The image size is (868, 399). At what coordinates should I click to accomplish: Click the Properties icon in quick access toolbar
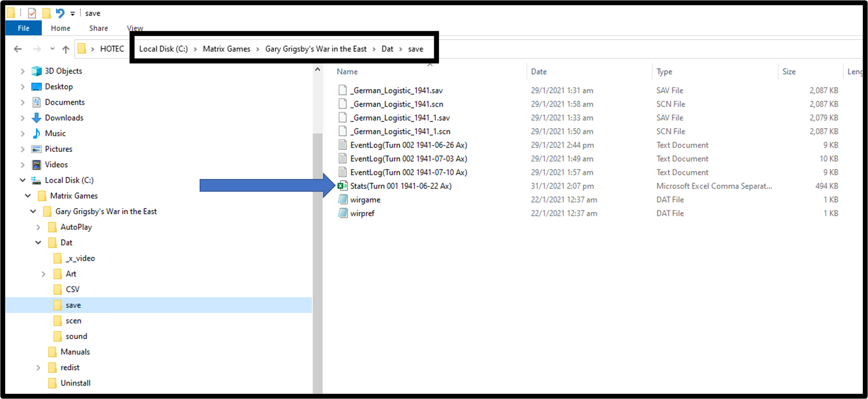click(x=32, y=13)
